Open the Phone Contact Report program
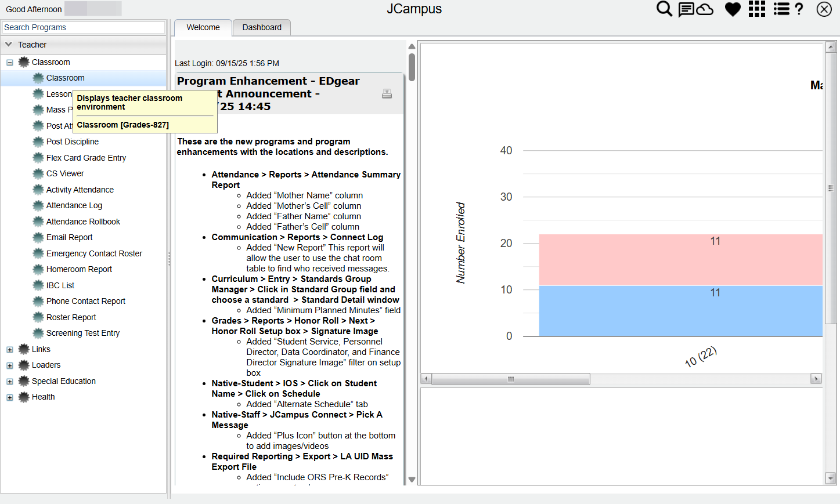Viewport: 840px width, 504px height. [x=86, y=301]
